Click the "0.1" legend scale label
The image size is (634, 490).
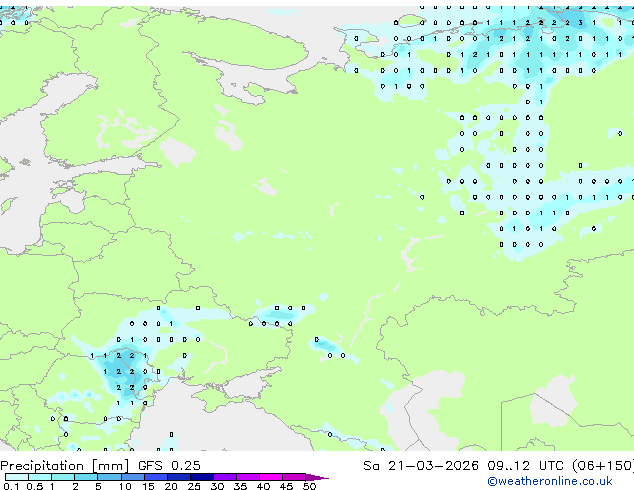point(11,486)
